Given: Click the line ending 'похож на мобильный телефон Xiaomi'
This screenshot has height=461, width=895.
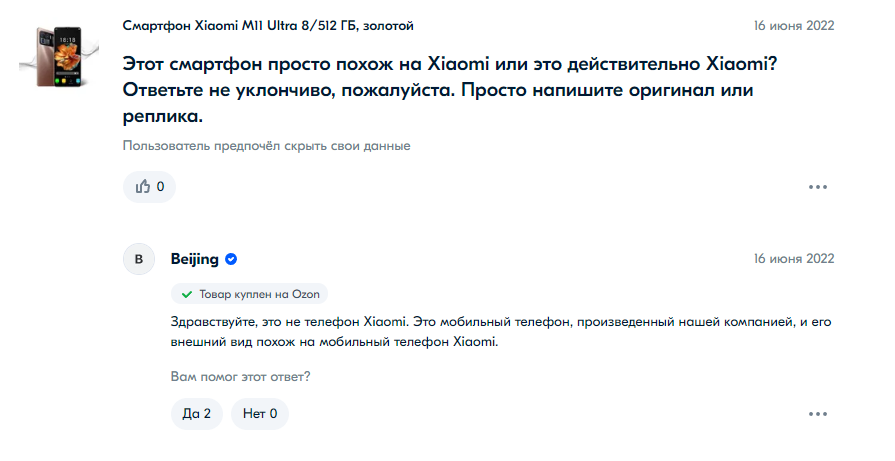Looking at the screenshot, I should [335, 342].
